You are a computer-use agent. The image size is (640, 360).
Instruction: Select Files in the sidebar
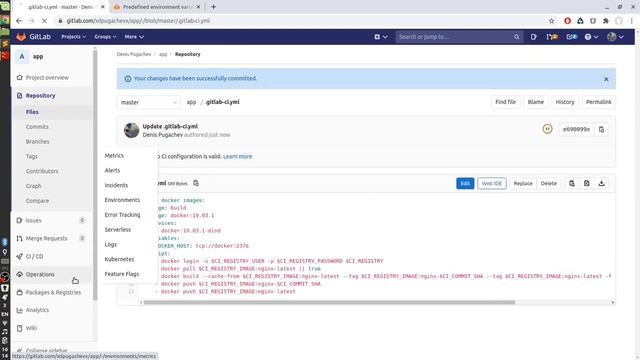32,112
